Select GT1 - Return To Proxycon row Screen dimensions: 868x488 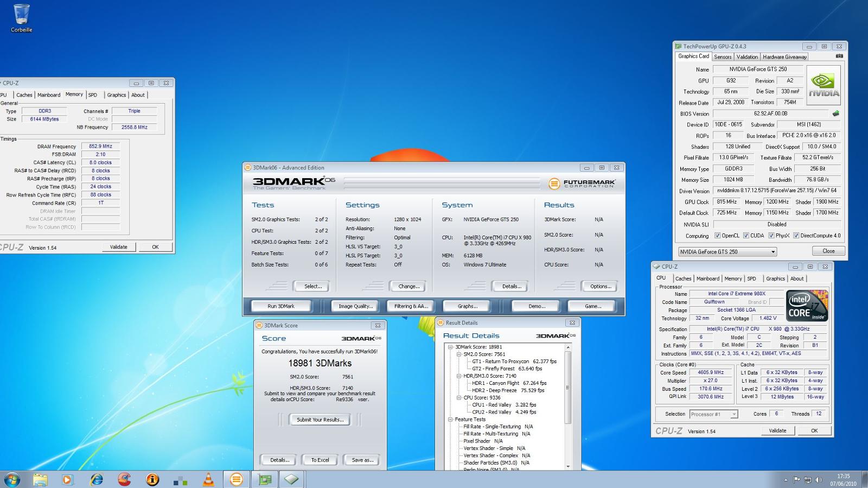coord(514,362)
